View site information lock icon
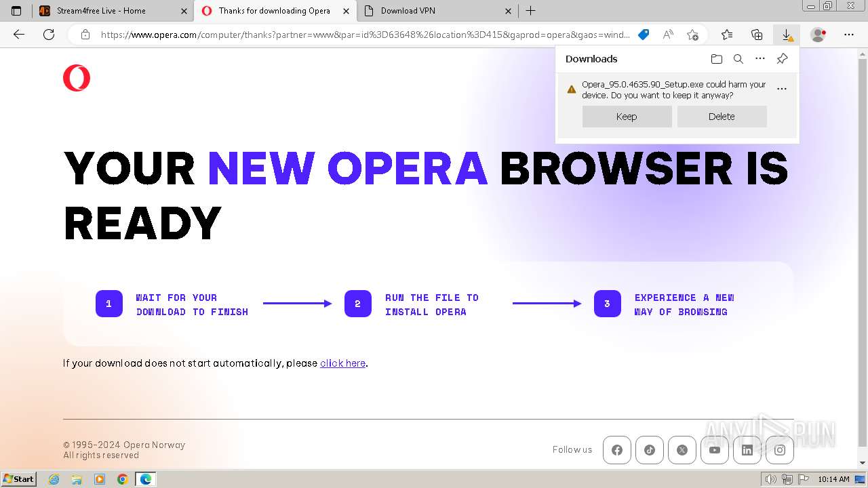The height and width of the screenshot is (488, 868). click(85, 35)
